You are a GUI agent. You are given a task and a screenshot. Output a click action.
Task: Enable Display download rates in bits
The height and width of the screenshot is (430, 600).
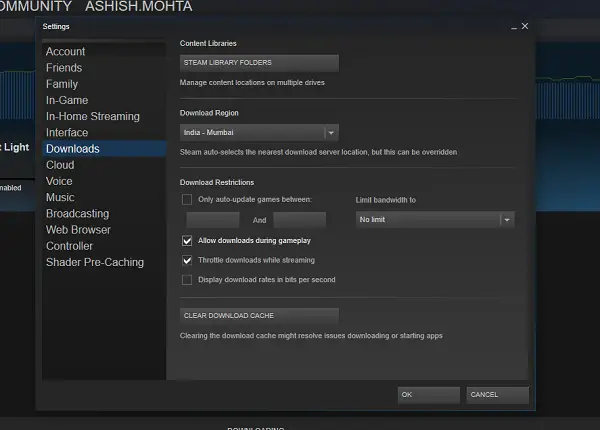pos(187,280)
